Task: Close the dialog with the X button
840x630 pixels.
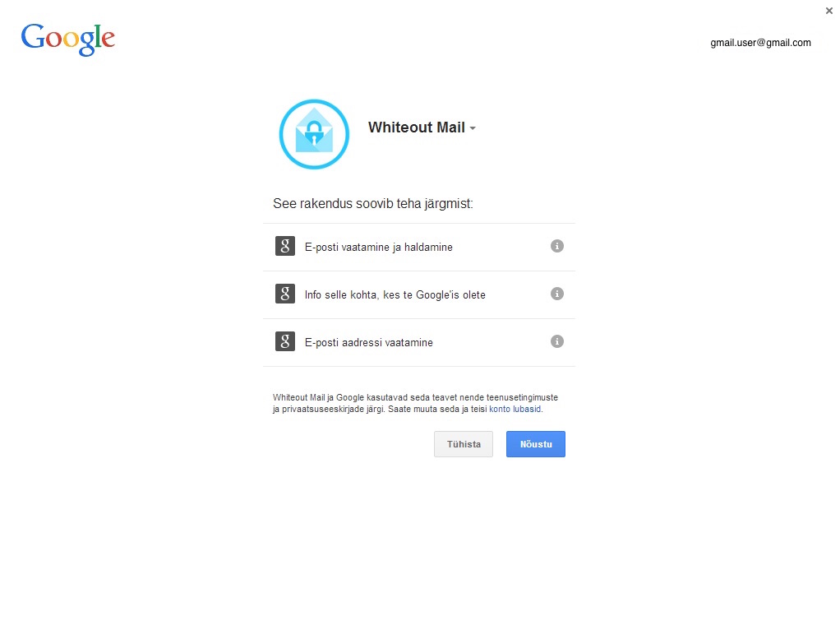Action: click(x=828, y=10)
